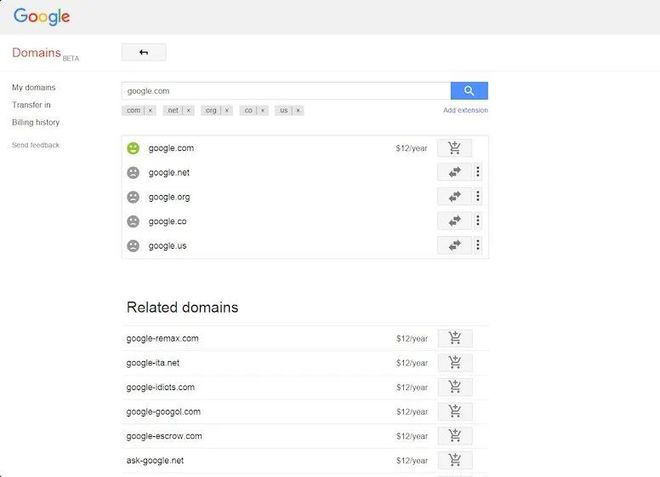Open more options menu for google.us
660x477 pixels.
[478, 245]
